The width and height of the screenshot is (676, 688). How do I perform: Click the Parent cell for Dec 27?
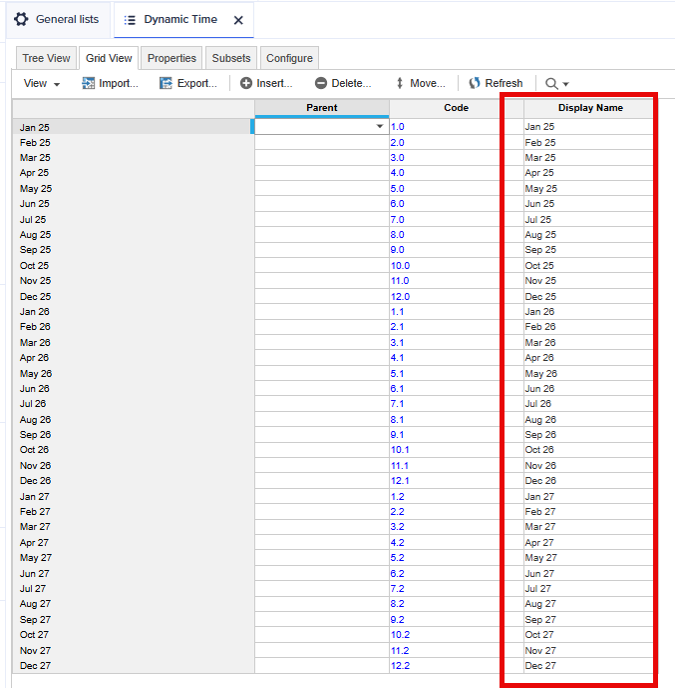[322, 666]
